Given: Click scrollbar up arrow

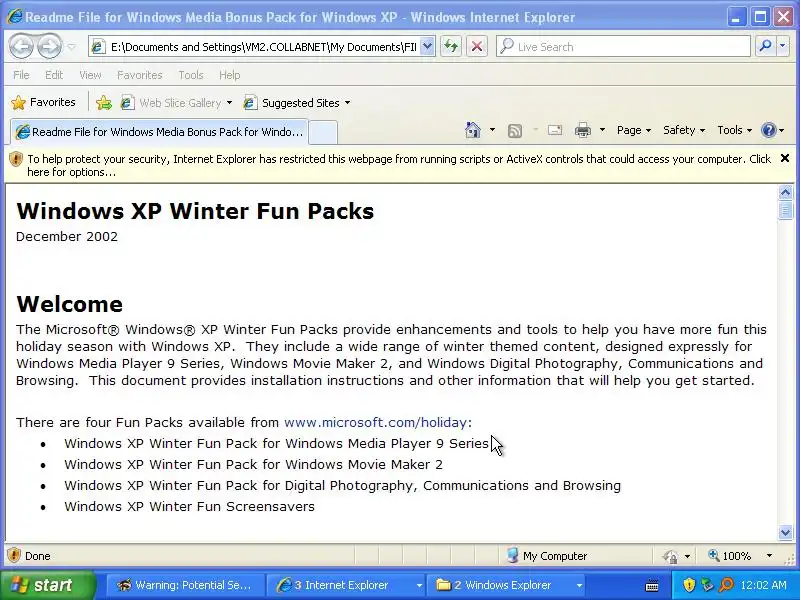Looking at the screenshot, I should [785, 192].
